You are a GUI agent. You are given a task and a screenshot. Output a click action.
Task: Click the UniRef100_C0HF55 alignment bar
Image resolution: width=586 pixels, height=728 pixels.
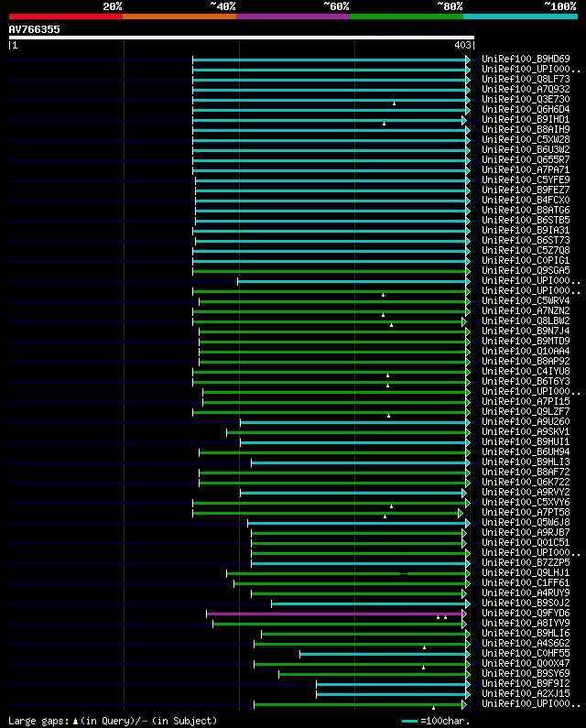[385, 654]
